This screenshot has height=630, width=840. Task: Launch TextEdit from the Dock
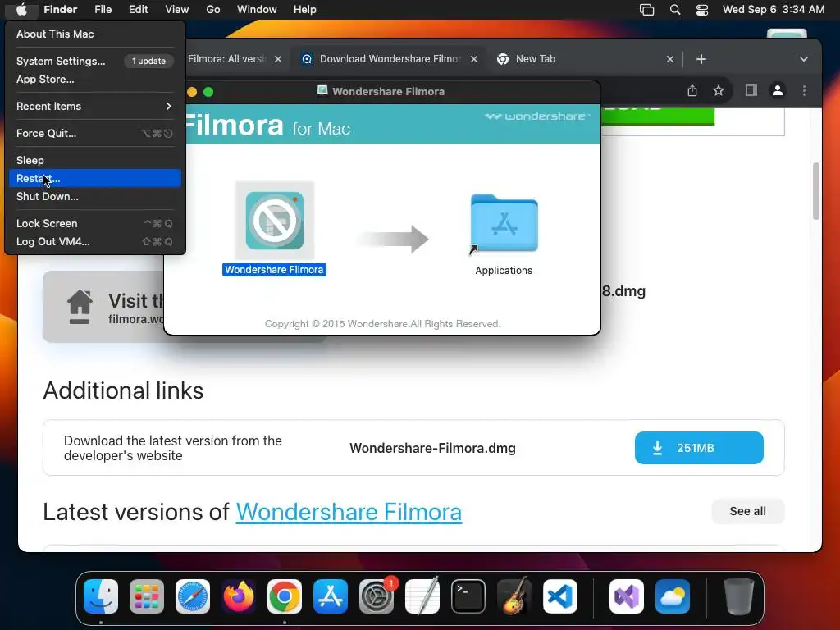click(x=422, y=596)
